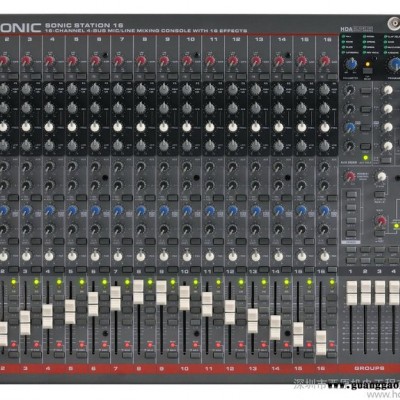Click channel 8 fader cap

tap(139, 292)
